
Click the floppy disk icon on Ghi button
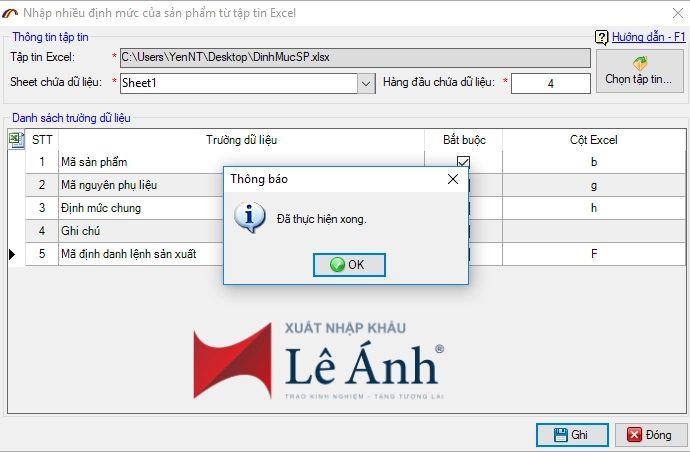558,435
